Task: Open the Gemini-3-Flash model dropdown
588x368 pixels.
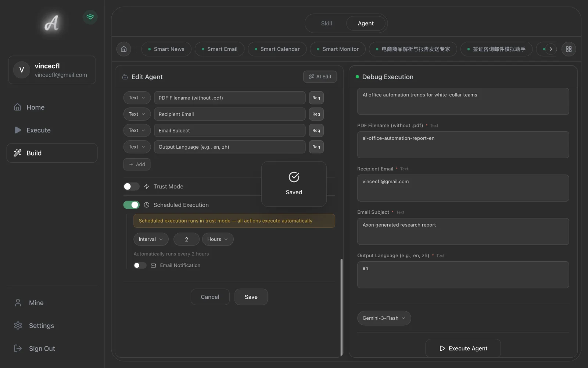Action: pyautogui.click(x=384, y=318)
